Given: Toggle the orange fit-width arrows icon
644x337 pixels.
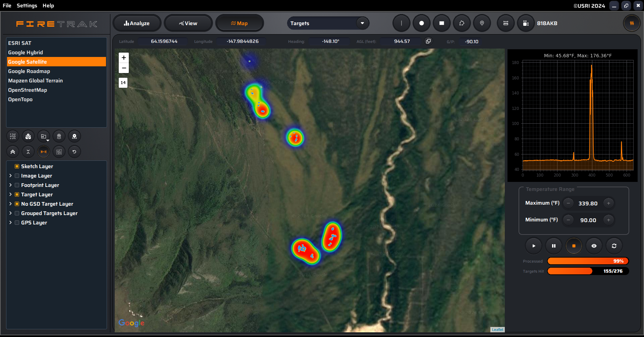Looking at the screenshot, I should 44,152.
